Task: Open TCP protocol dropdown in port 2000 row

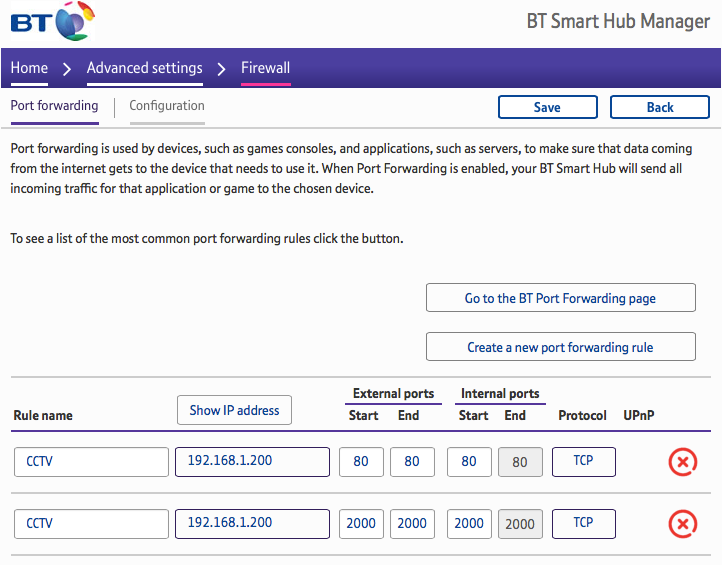Action: pos(583,524)
